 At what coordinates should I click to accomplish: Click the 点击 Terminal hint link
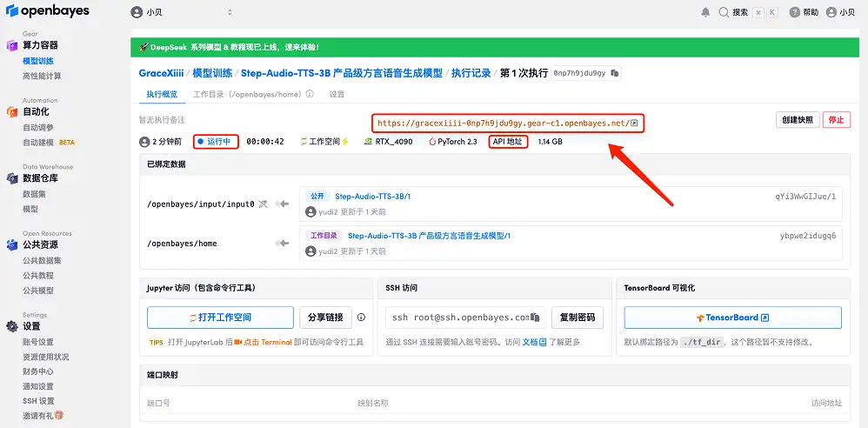point(268,342)
